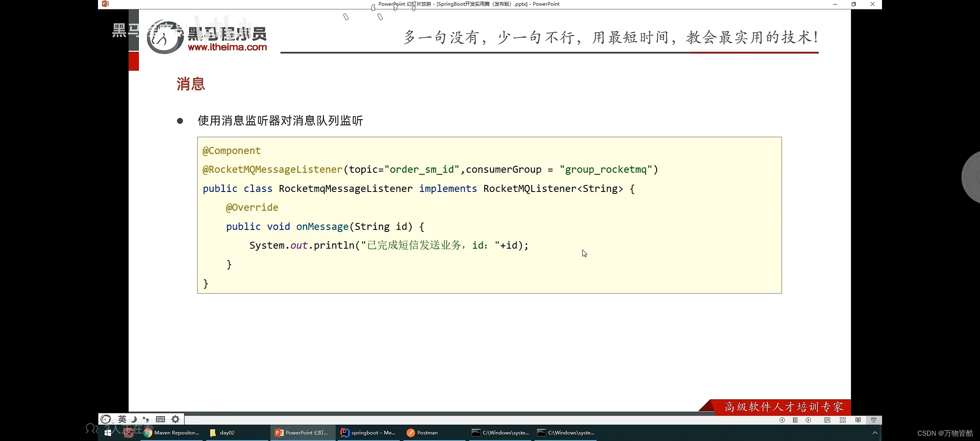Click the @RocketMQMessageListener annotation
This screenshot has height=441, width=980.
(x=272, y=169)
